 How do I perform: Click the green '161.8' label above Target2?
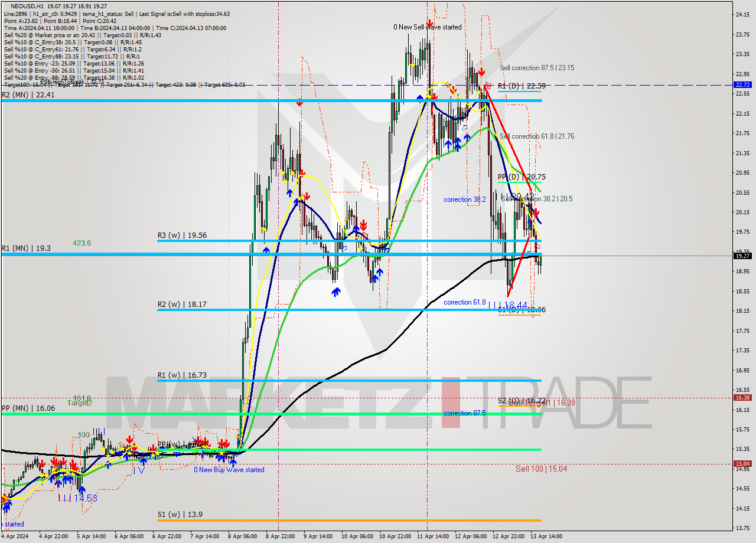[82, 398]
